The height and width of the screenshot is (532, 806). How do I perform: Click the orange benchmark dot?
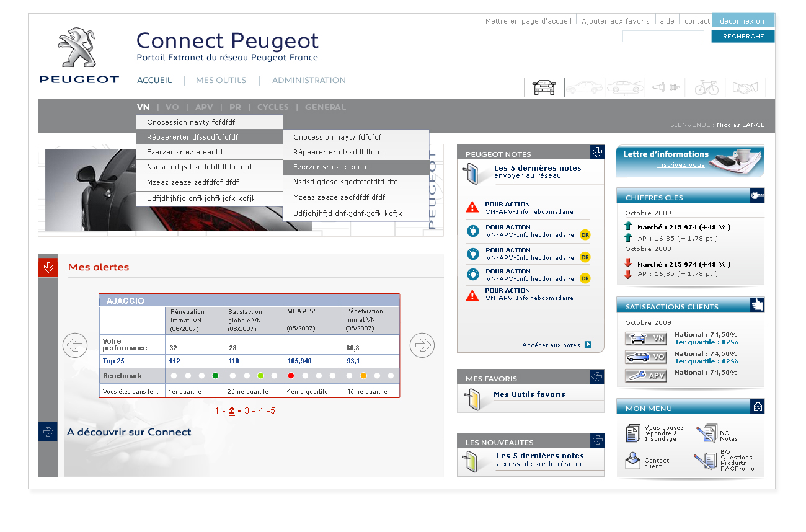tap(363, 376)
